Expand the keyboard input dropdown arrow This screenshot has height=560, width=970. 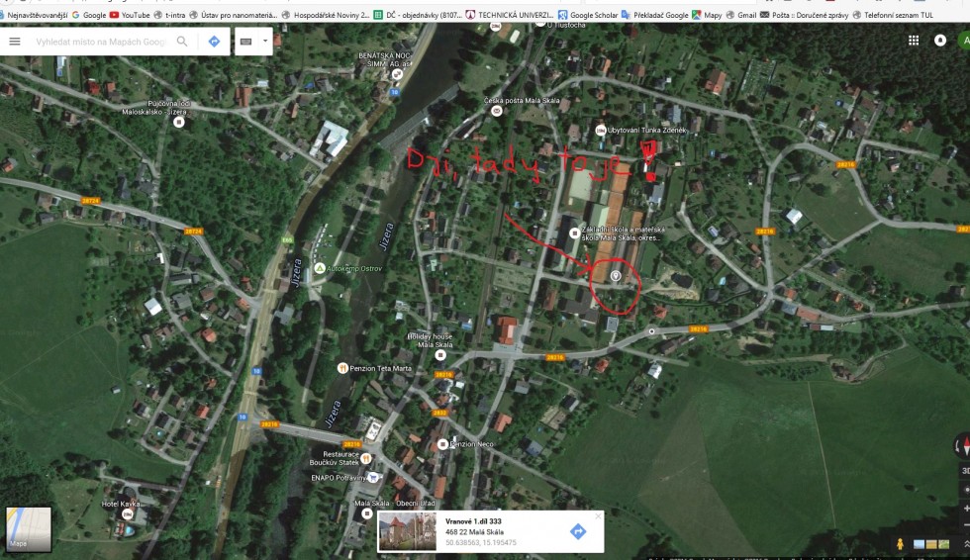pos(264,42)
